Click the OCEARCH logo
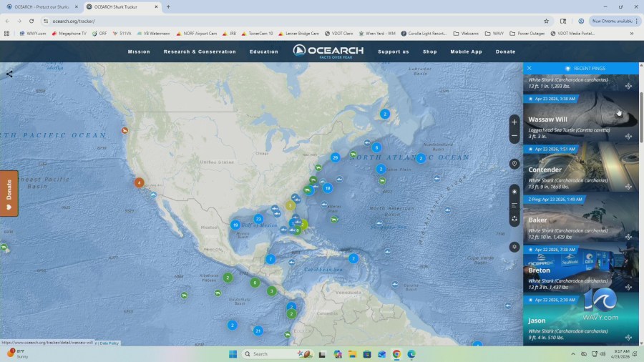 pos(328,51)
